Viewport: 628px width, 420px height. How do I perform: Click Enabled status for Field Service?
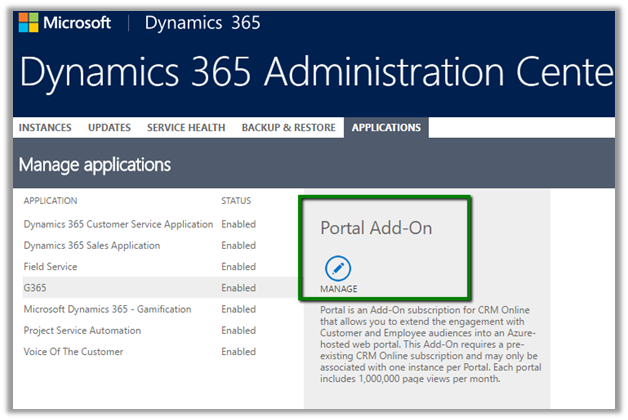pyautogui.click(x=238, y=267)
